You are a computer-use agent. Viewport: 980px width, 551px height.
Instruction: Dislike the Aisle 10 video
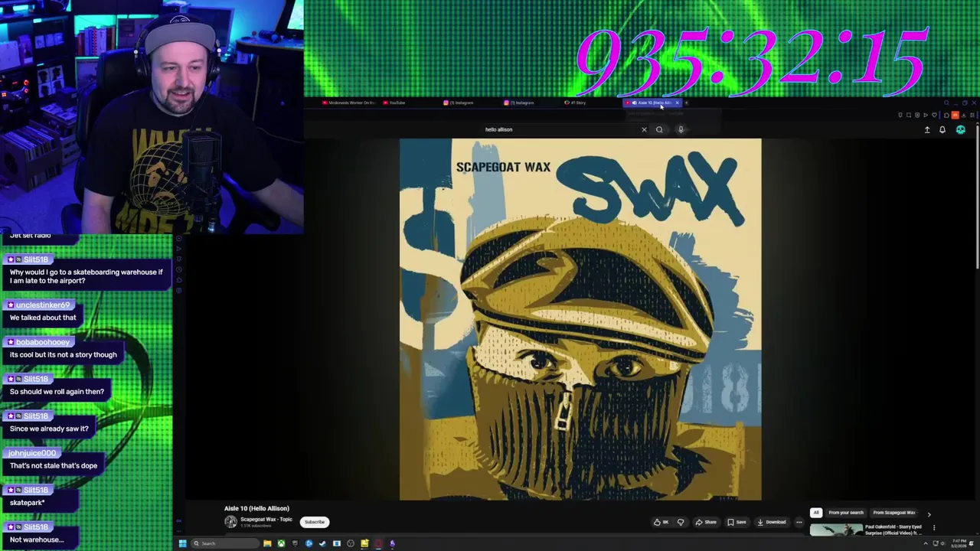coord(681,522)
